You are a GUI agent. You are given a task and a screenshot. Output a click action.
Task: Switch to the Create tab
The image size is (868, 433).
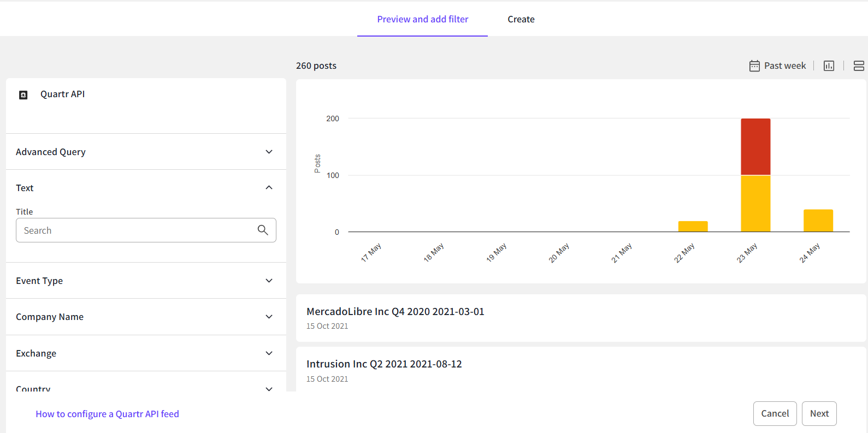click(x=521, y=19)
